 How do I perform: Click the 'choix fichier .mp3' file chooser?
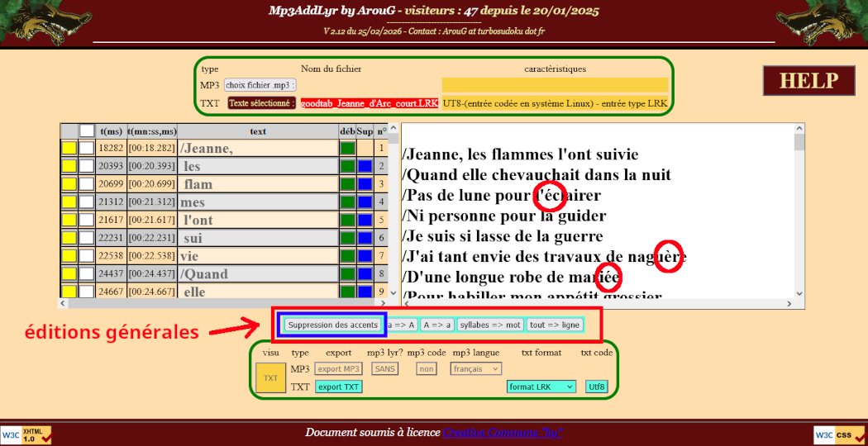(260, 85)
